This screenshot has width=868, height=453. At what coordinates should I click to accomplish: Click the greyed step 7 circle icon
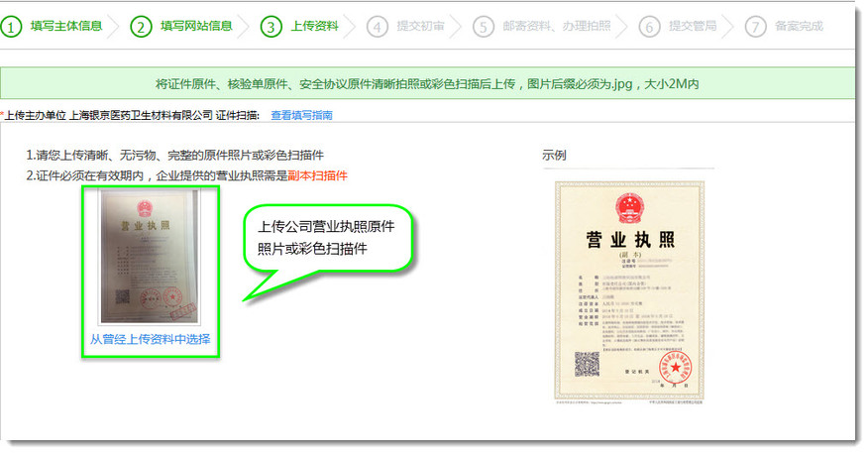[756, 27]
